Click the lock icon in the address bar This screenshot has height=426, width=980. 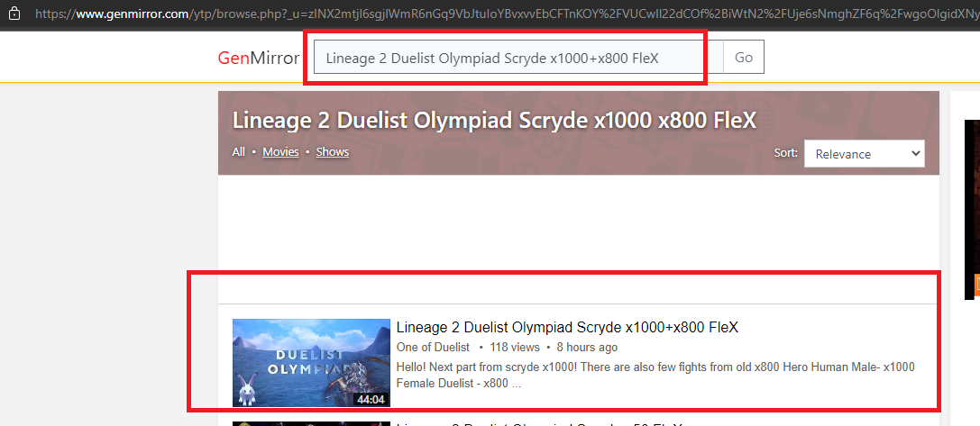[14, 14]
